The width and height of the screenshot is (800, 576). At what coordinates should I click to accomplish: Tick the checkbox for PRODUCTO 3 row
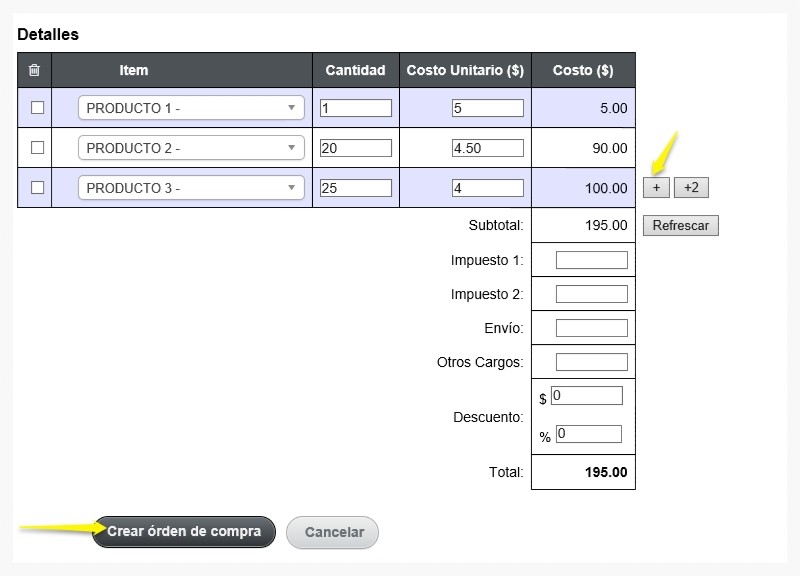pyautogui.click(x=37, y=188)
